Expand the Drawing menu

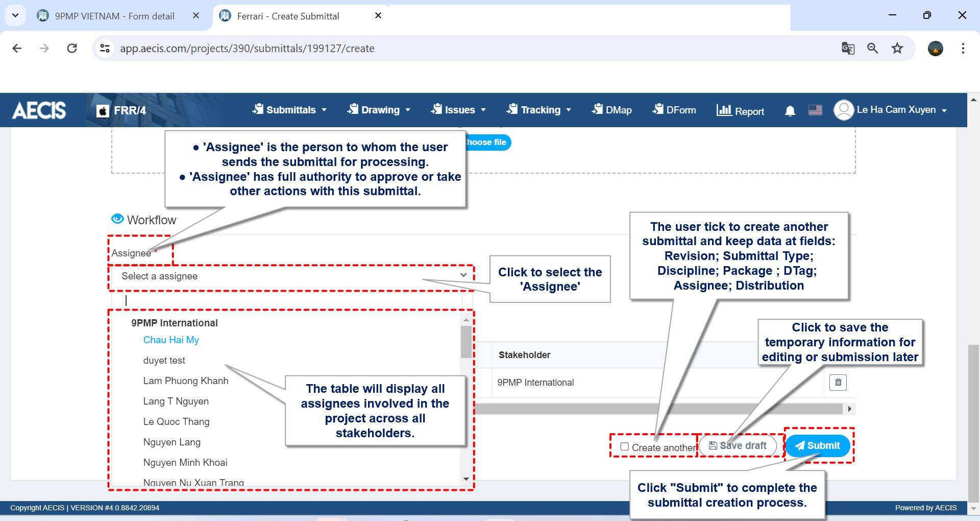[379, 110]
